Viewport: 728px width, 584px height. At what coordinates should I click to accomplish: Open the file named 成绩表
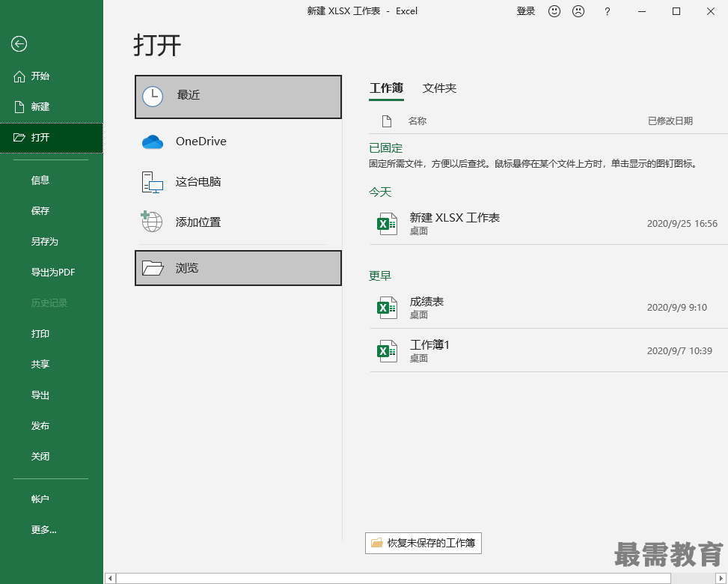coord(426,302)
